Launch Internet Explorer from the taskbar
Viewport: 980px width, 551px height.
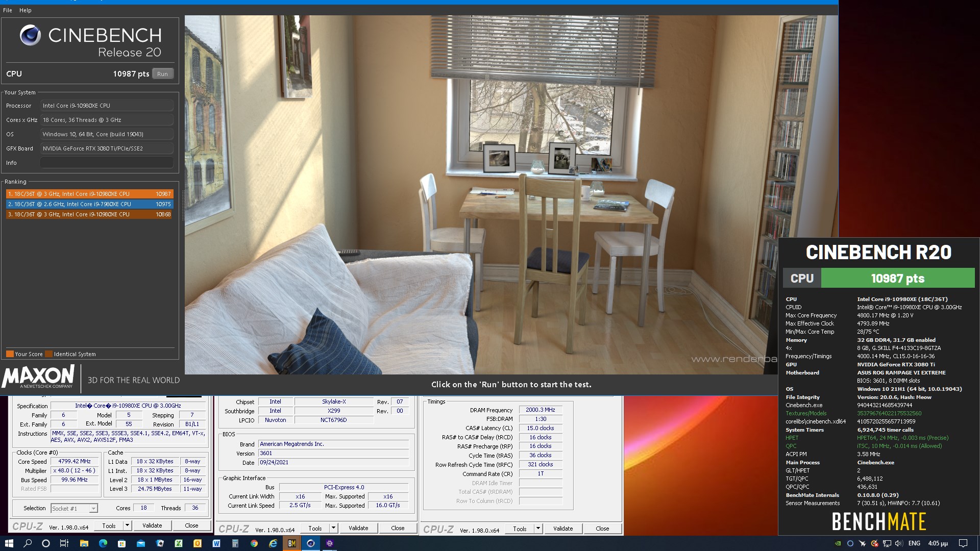coord(273,543)
